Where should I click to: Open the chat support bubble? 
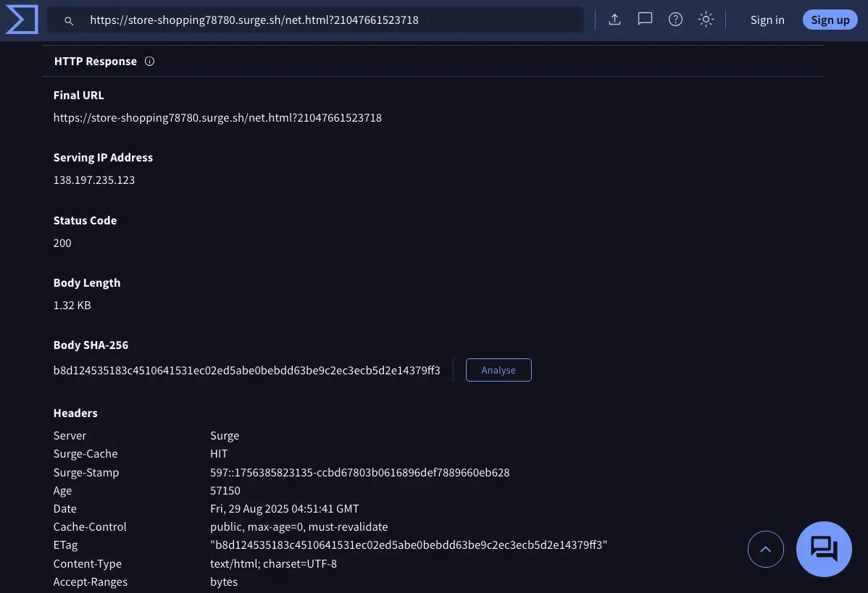click(x=824, y=549)
